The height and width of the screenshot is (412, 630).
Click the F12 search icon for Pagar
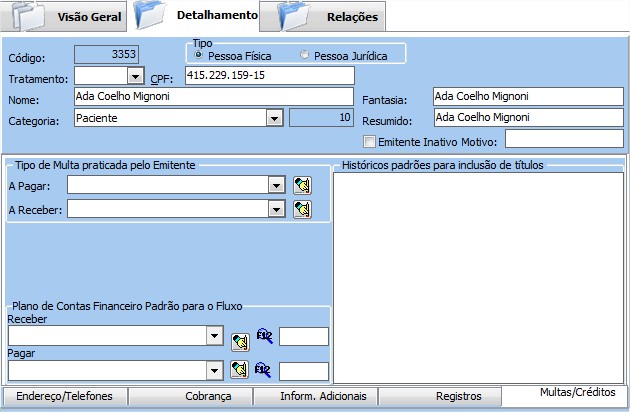click(264, 370)
